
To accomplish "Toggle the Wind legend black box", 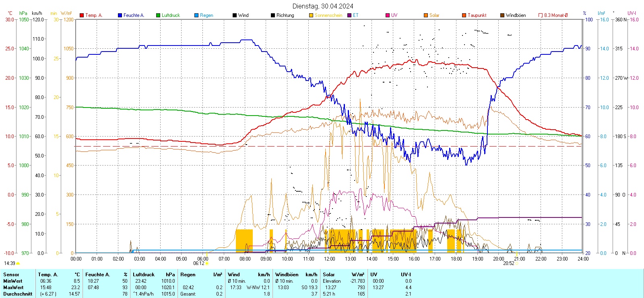I will click(x=235, y=15).
